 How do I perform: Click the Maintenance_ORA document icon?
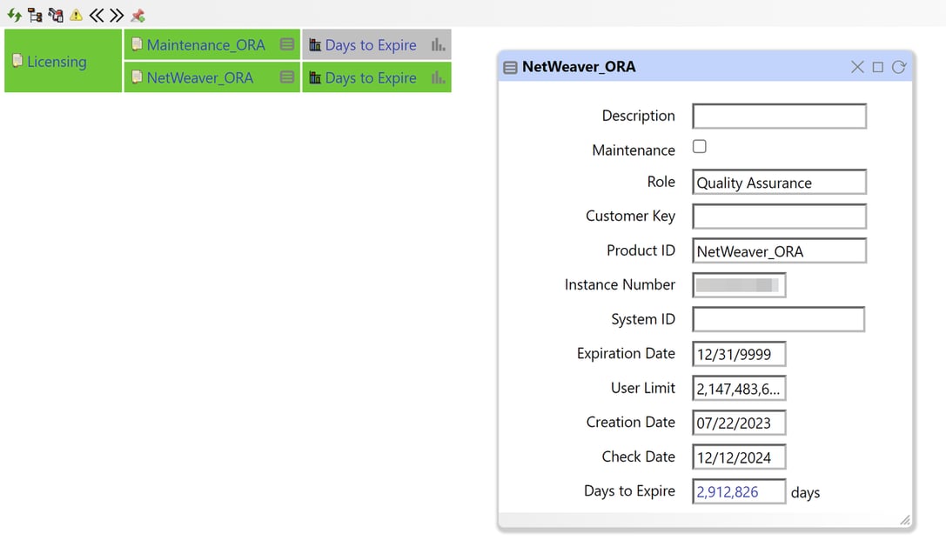click(x=137, y=44)
